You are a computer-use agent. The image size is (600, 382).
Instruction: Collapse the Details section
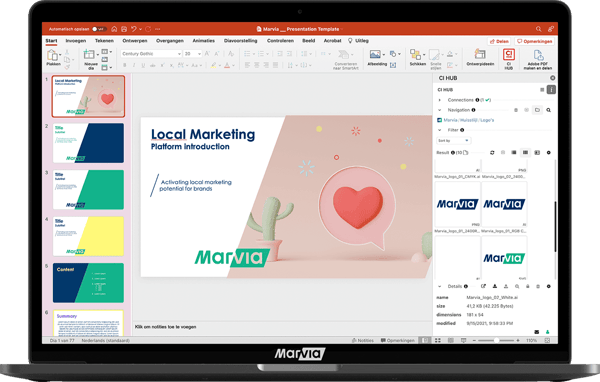pos(440,286)
